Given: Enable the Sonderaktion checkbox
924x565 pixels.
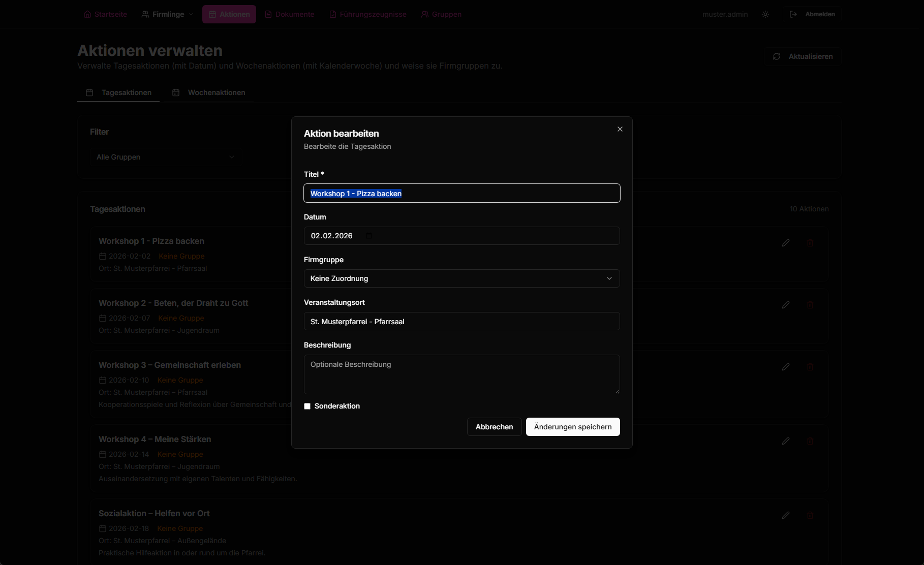Looking at the screenshot, I should click(307, 406).
